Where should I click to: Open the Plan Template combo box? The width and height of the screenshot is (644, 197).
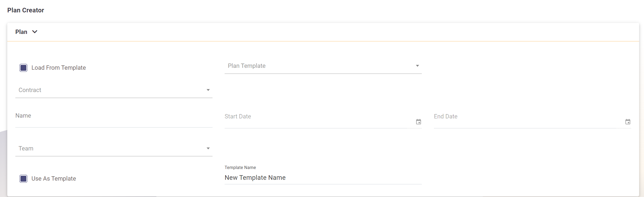[317, 66]
